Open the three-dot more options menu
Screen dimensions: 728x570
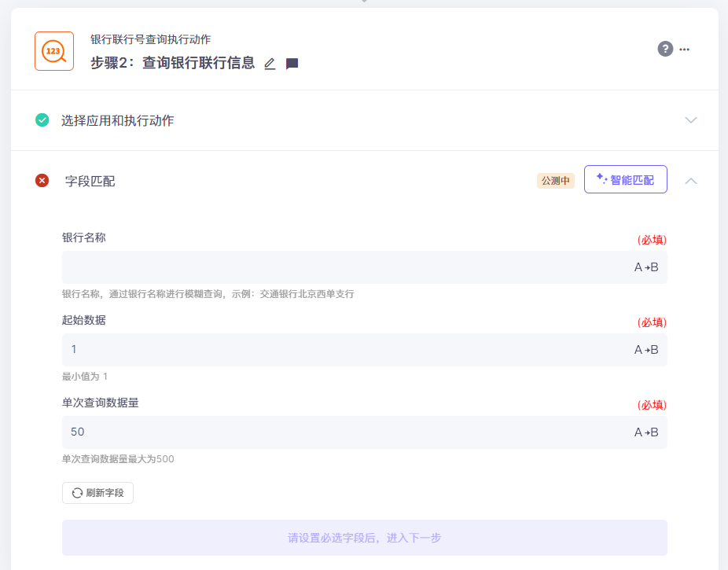tap(685, 49)
